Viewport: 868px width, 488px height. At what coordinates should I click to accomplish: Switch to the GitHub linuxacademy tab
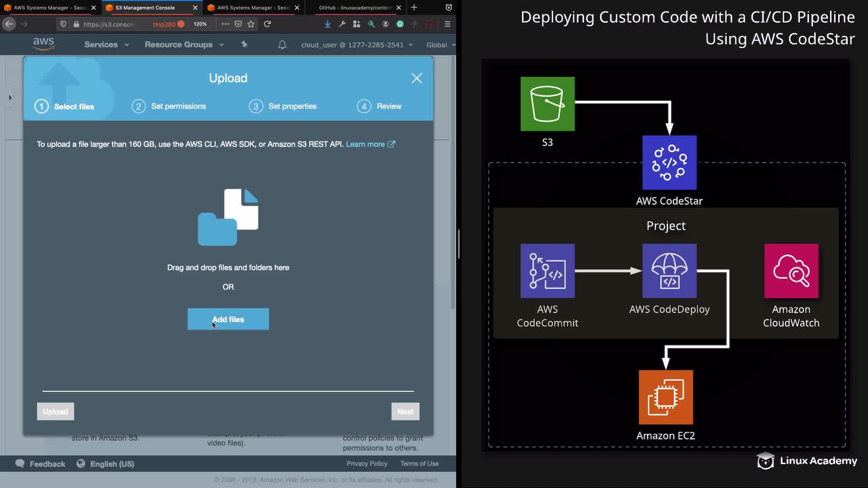(354, 8)
